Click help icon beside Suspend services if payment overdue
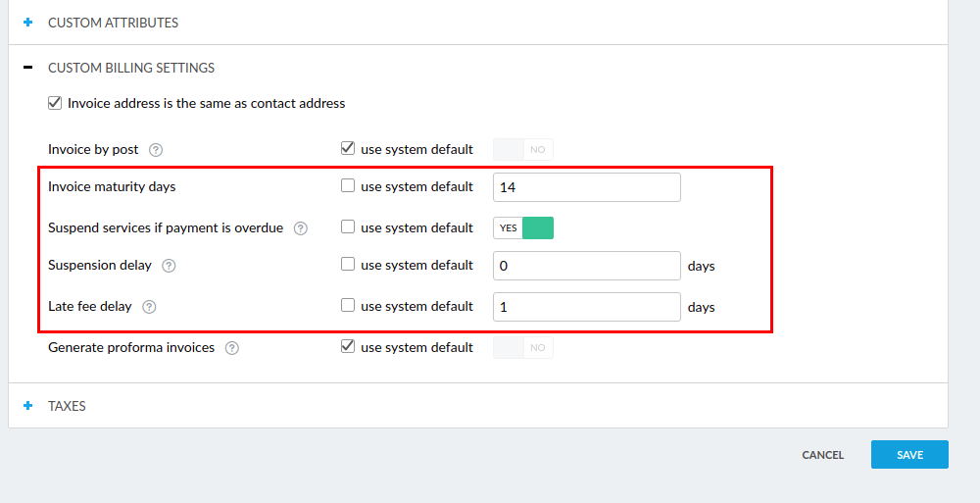Image resolution: width=980 pixels, height=503 pixels. (301, 228)
